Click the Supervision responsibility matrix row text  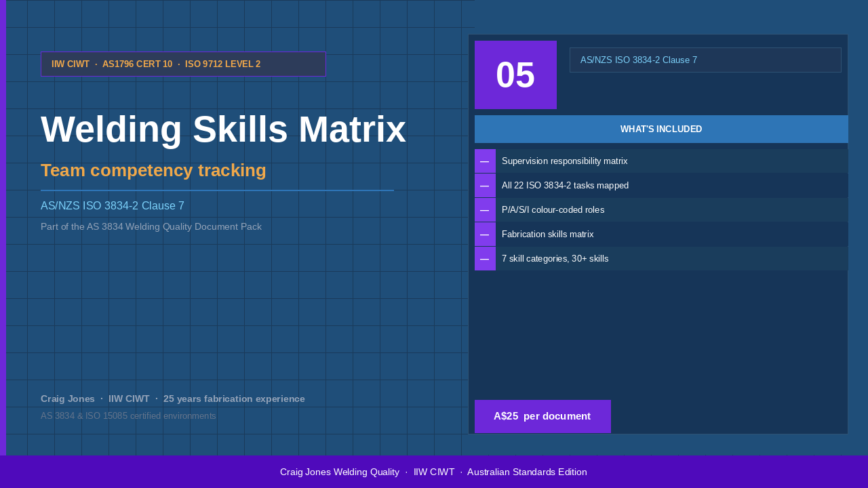pyautogui.click(x=565, y=161)
